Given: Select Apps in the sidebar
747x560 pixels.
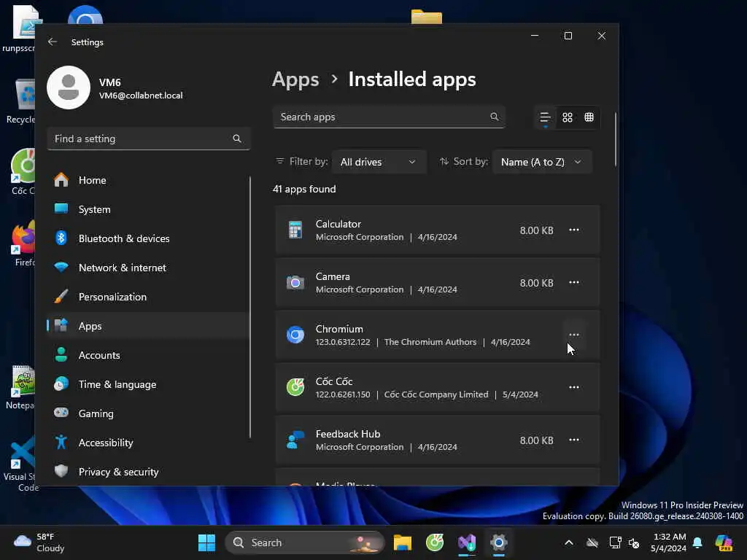Looking at the screenshot, I should (x=147, y=326).
